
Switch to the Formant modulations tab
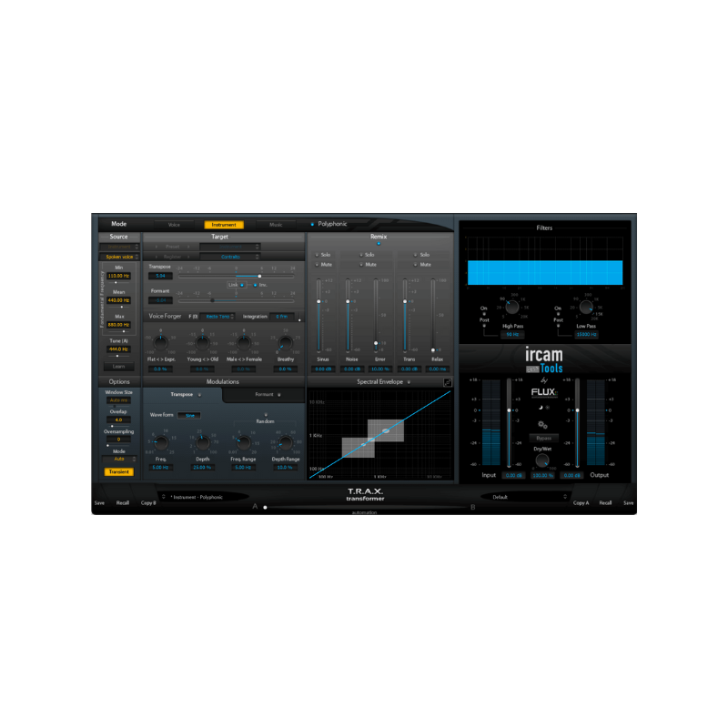266,394
